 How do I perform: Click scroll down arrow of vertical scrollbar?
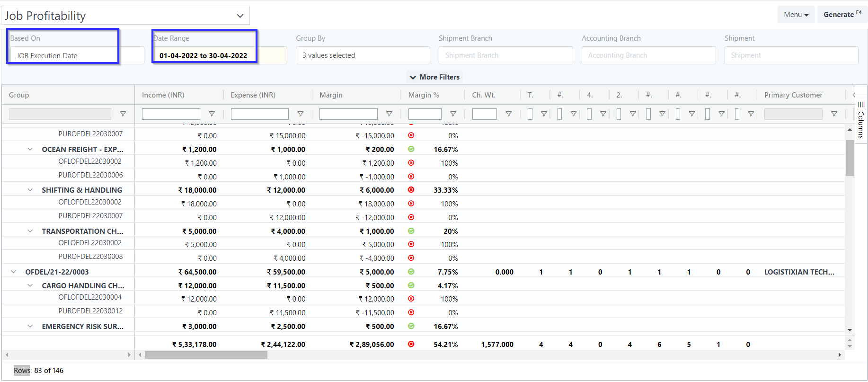(x=850, y=330)
